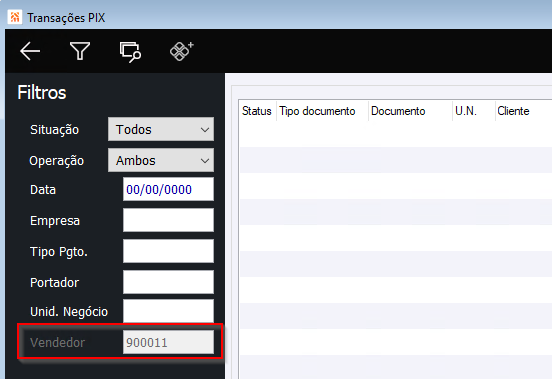
Task: Sort by the Status column header
Action: pos(257,111)
